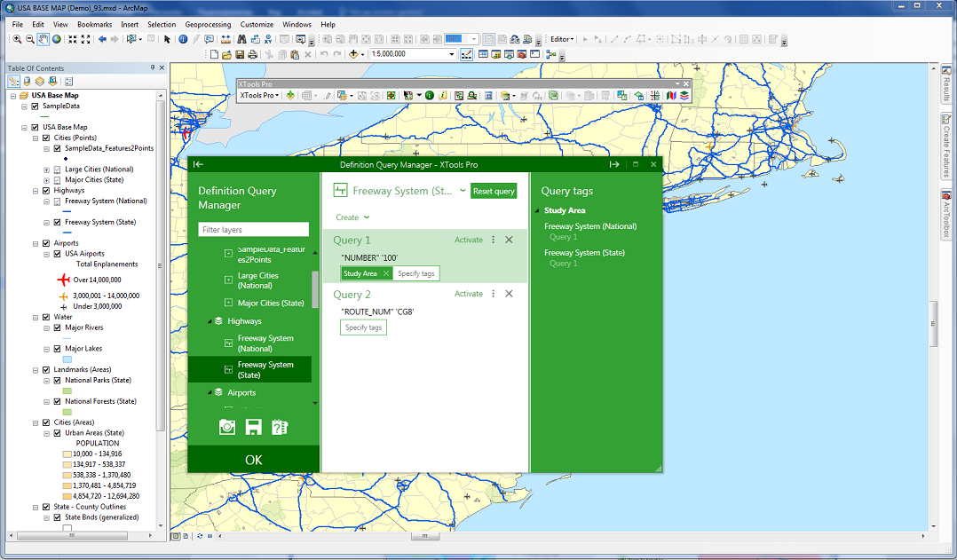Collapse the Airports group in Query Manager
Image resolution: width=957 pixels, height=560 pixels.
point(210,393)
